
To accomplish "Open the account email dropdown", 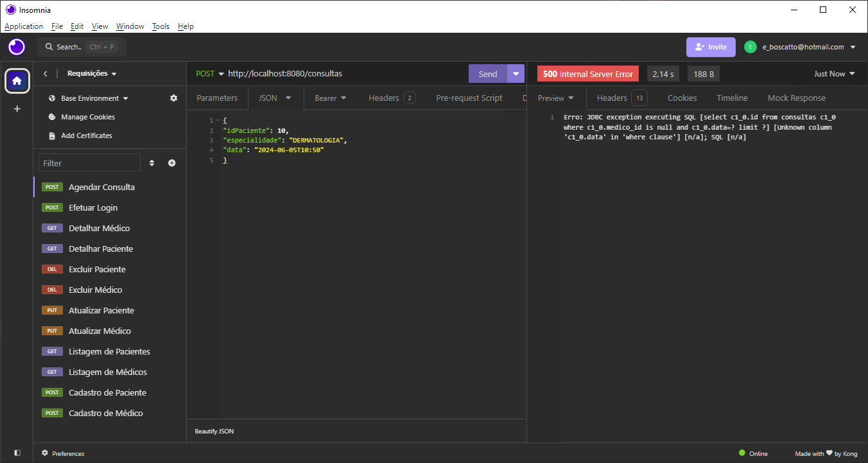I will [x=809, y=47].
